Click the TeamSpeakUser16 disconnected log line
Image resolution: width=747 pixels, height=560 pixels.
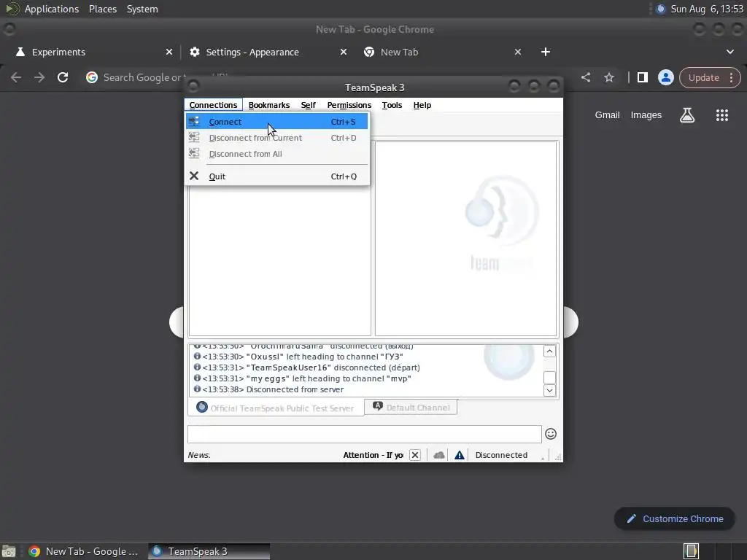pyautogui.click(x=307, y=367)
